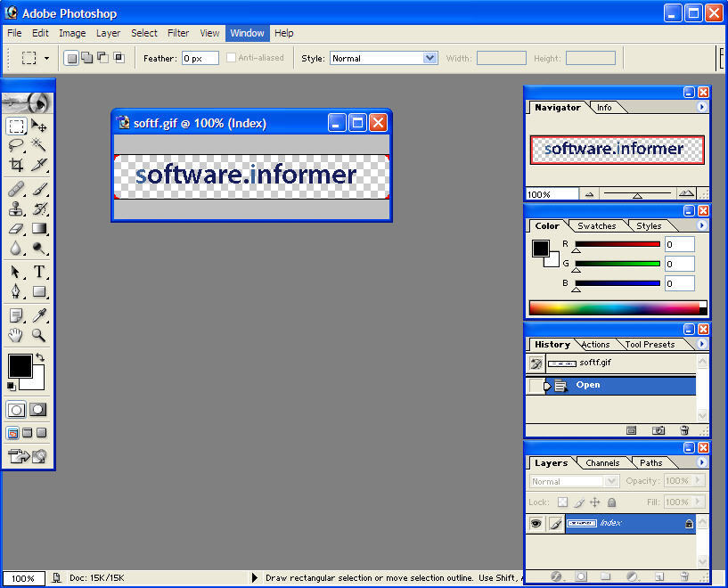The image size is (728, 588).
Task: Switch to Edit in Quick Mask Mode
Action: [x=38, y=410]
